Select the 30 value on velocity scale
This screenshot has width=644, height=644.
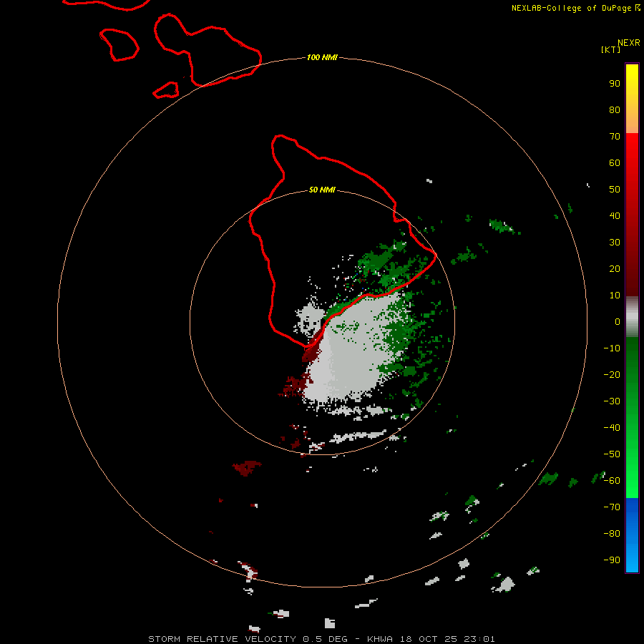tap(615, 243)
